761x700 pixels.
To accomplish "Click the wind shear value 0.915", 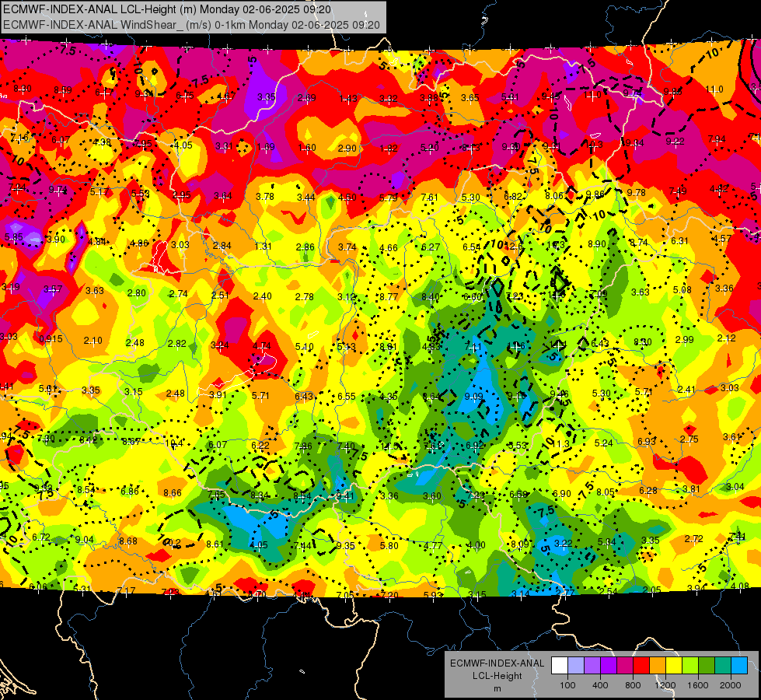I will click(51, 339).
